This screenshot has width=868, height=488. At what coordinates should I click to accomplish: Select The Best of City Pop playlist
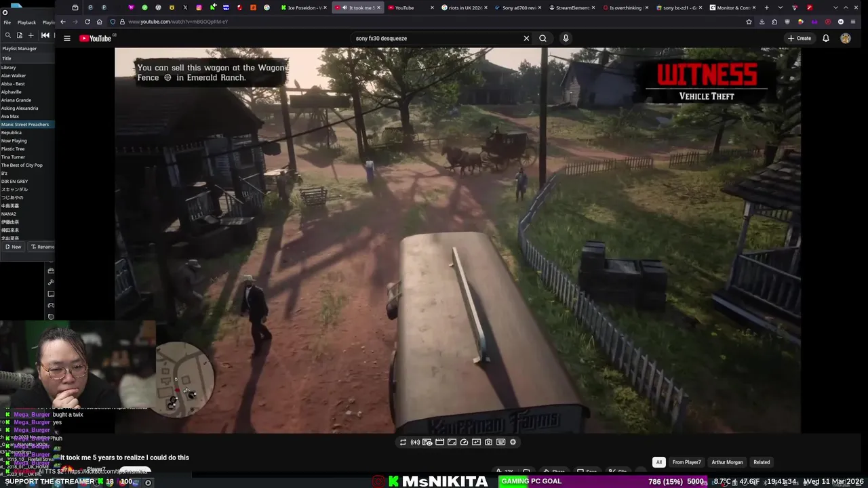click(x=27, y=165)
